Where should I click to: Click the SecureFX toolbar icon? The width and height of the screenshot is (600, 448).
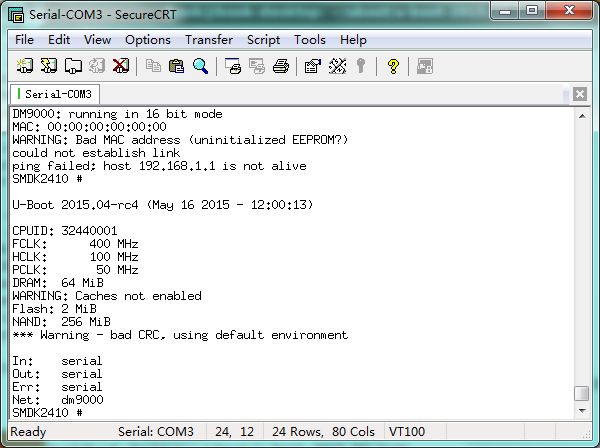(x=425, y=66)
